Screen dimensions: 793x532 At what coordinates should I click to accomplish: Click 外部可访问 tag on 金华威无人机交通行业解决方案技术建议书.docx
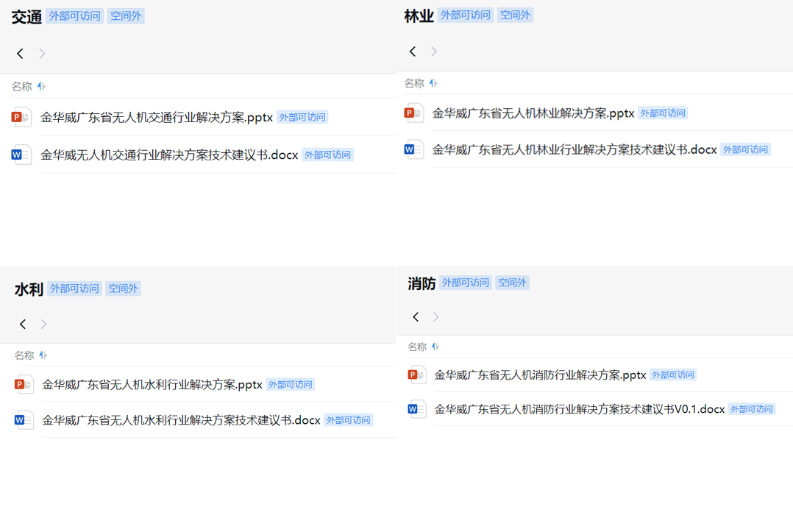pyautogui.click(x=328, y=155)
